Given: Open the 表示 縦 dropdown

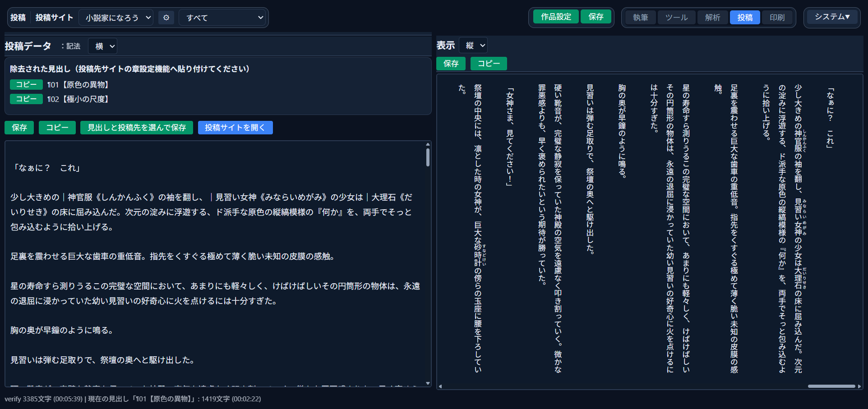Looking at the screenshot, I should tap(473, 45).
